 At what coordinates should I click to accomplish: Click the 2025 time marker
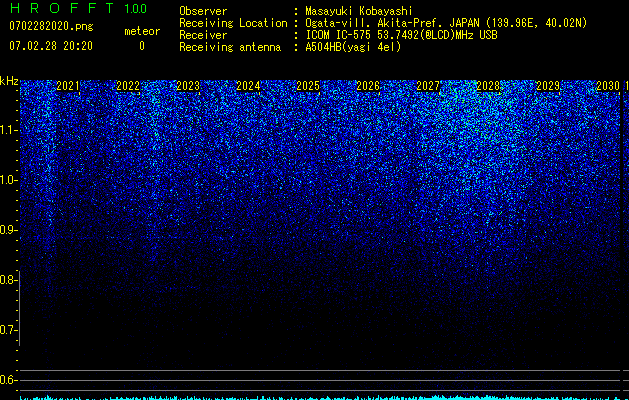coord(308,86)
